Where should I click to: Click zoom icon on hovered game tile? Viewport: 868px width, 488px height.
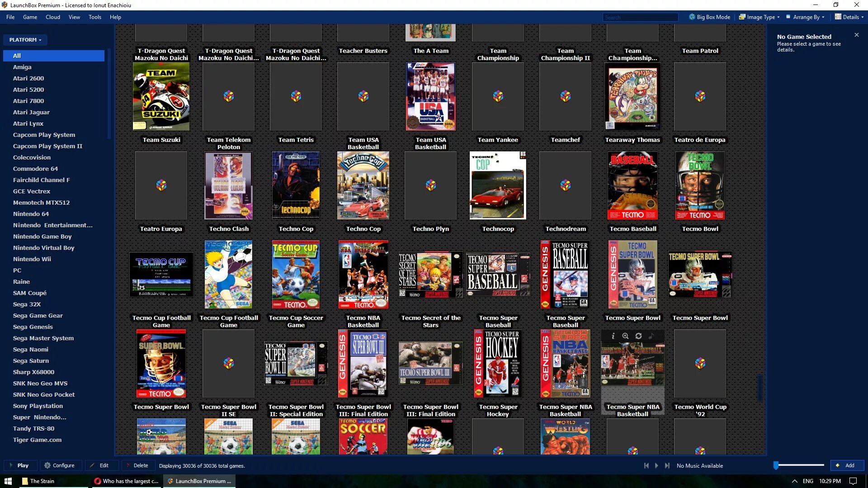pos(625,336)
